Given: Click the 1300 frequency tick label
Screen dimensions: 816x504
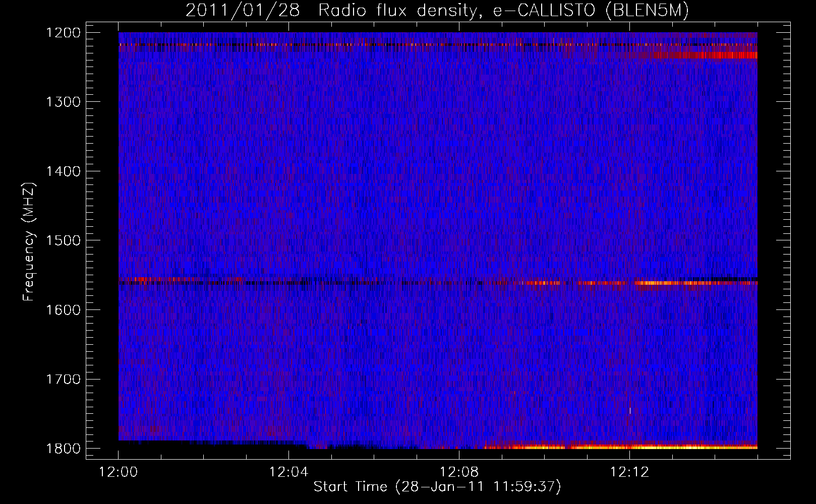Looking at the screenshot, I should 64,102.
